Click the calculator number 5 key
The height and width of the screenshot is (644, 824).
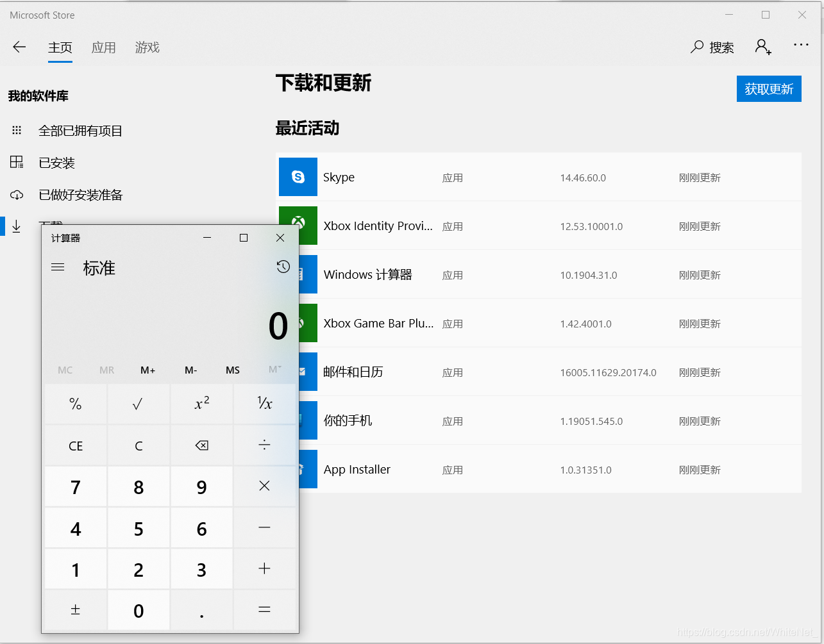139,529
